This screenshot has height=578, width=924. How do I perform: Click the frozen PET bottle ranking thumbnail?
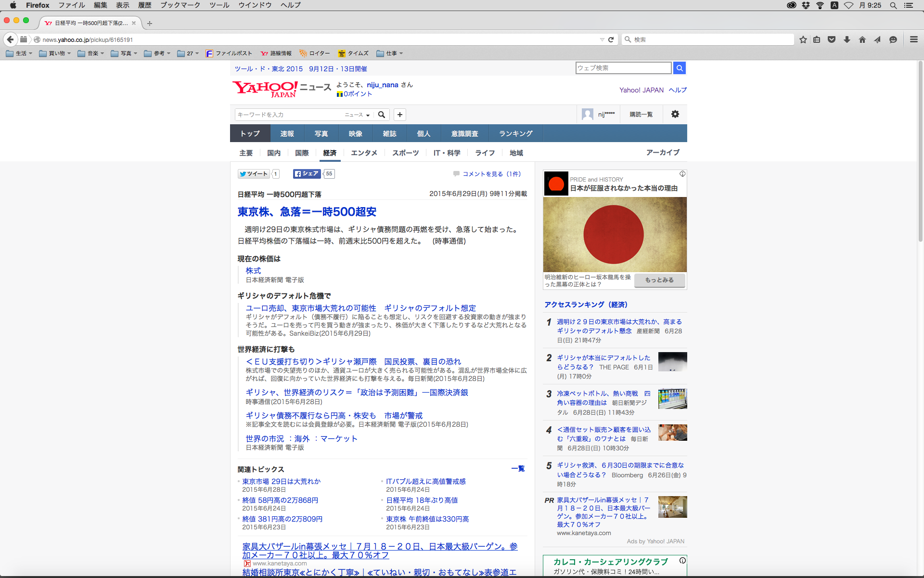672,398
